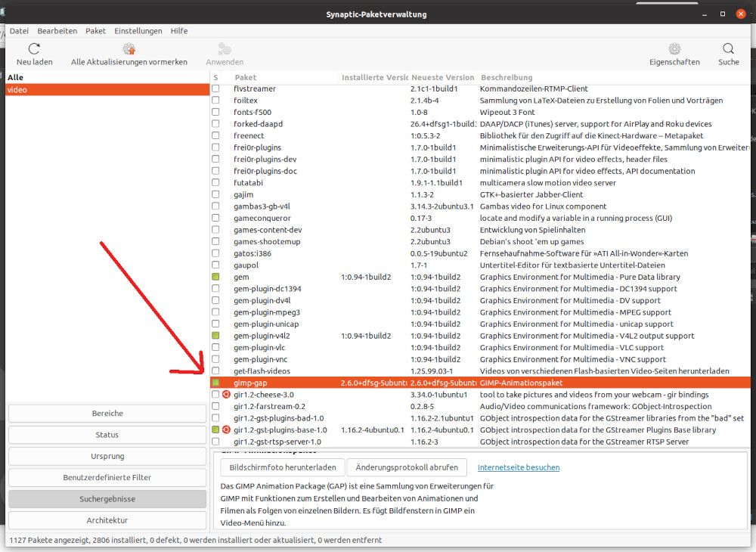
Task: Click Bildschirmfoto herunterladen button
Action: coord(283,467)
